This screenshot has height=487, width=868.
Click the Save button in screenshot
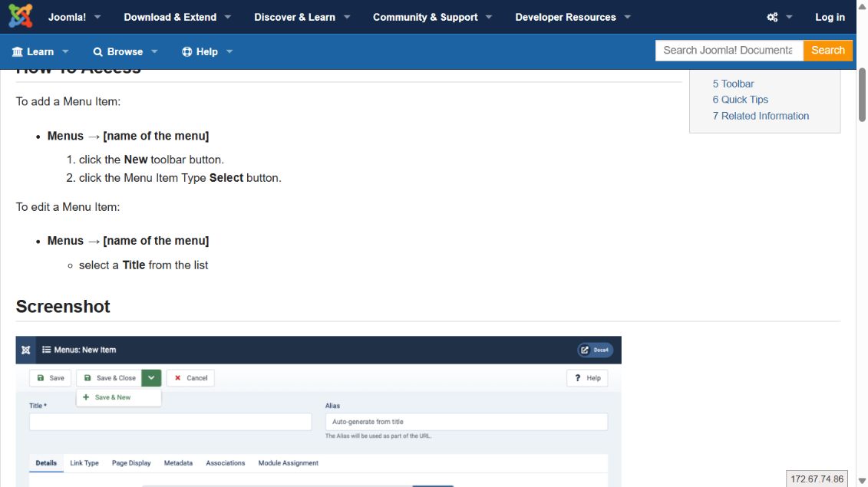coord(51,378)
